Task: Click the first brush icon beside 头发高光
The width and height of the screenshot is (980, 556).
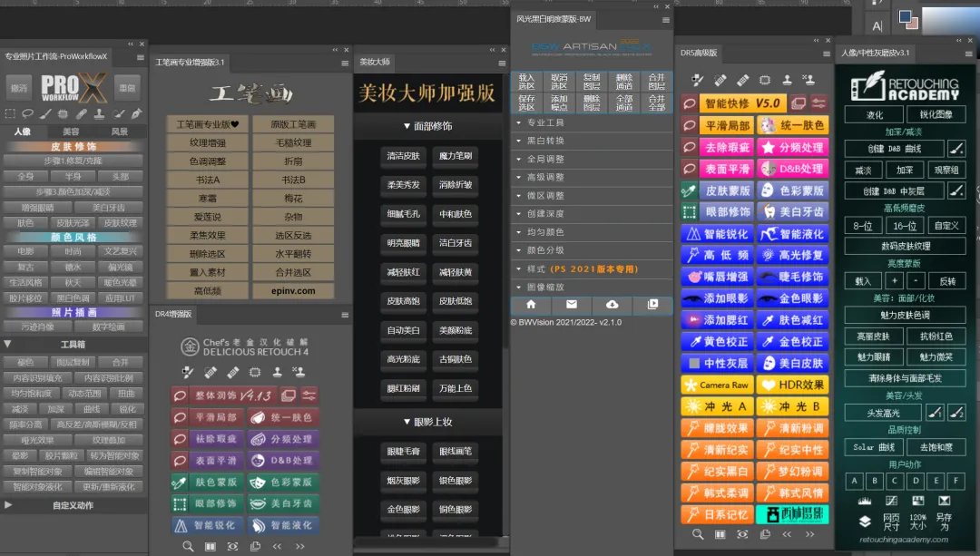Action: tap(935, 413)
